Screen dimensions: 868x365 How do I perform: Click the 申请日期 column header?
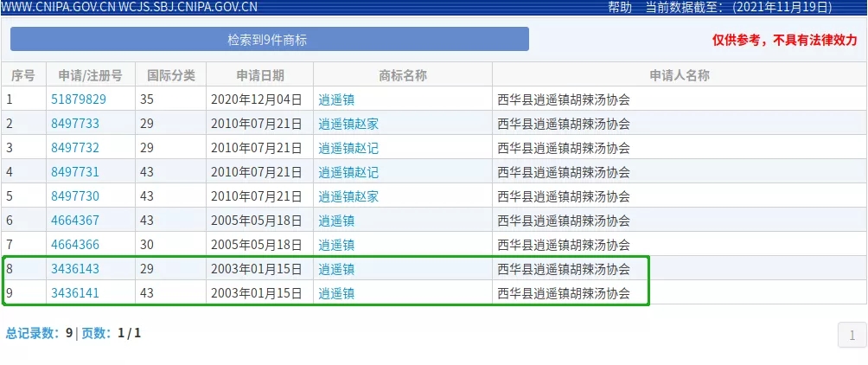260,75
